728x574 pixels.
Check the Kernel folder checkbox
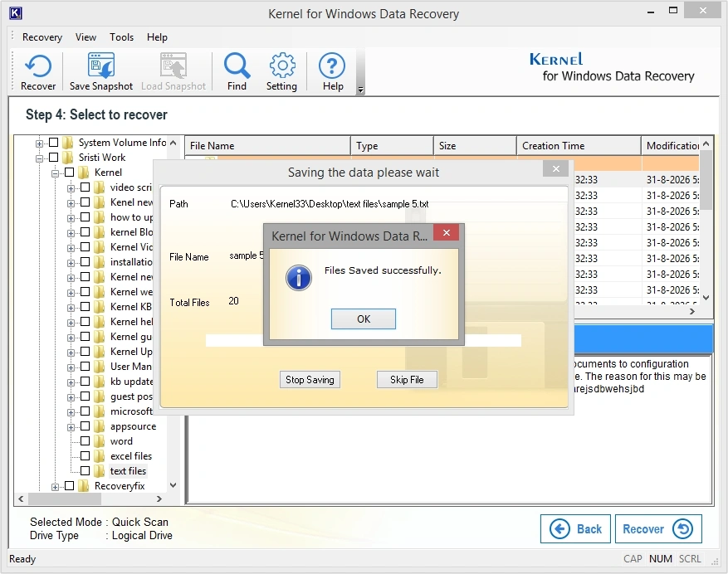[69, 173]
